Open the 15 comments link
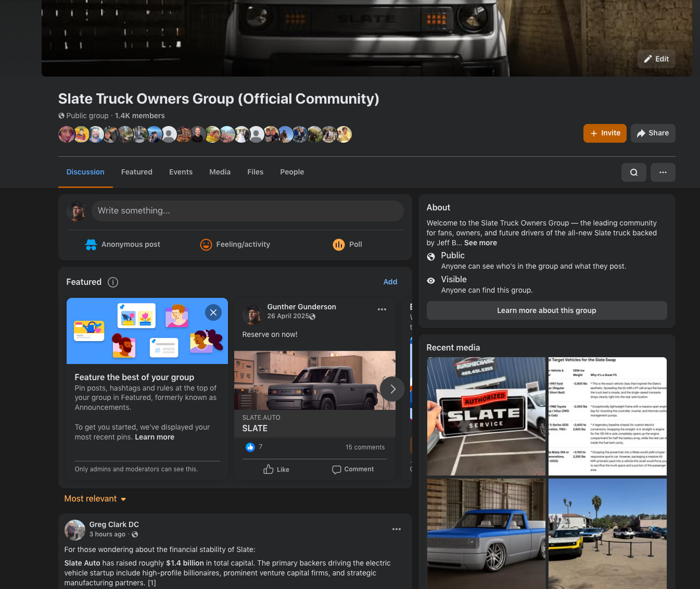 pyautogui.click(x=365, y=447)
